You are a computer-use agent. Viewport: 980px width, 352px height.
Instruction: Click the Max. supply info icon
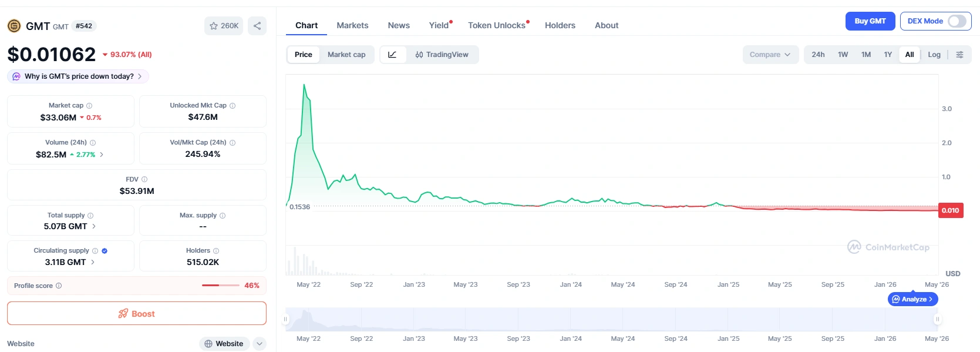pyautogui.click(x=223, y=216)
